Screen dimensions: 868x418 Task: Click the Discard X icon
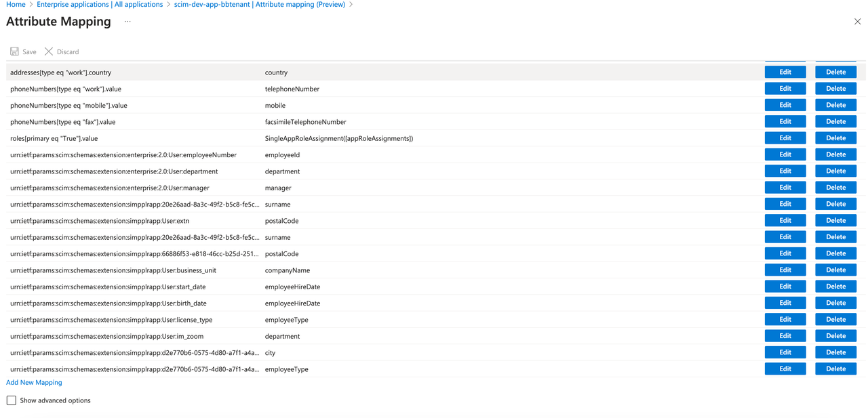(49, 51)
